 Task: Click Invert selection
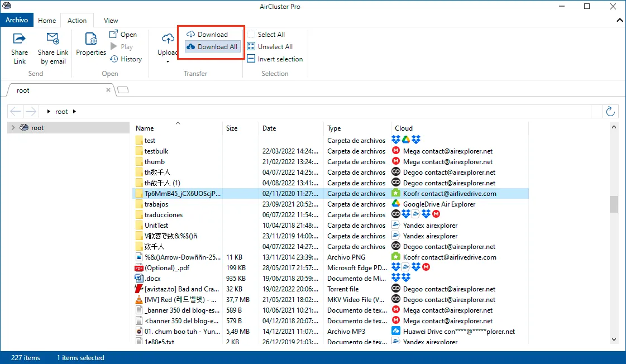click(275, 59)
